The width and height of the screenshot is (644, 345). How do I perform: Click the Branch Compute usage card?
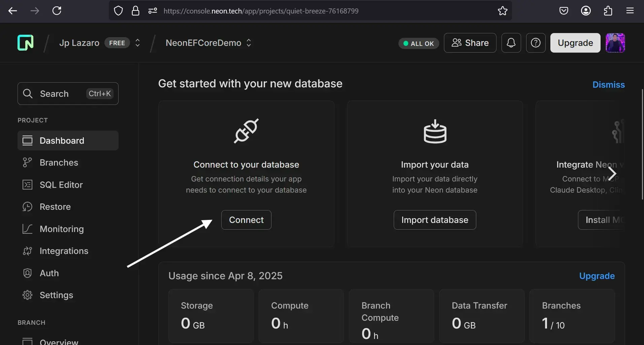click(391, 316)
